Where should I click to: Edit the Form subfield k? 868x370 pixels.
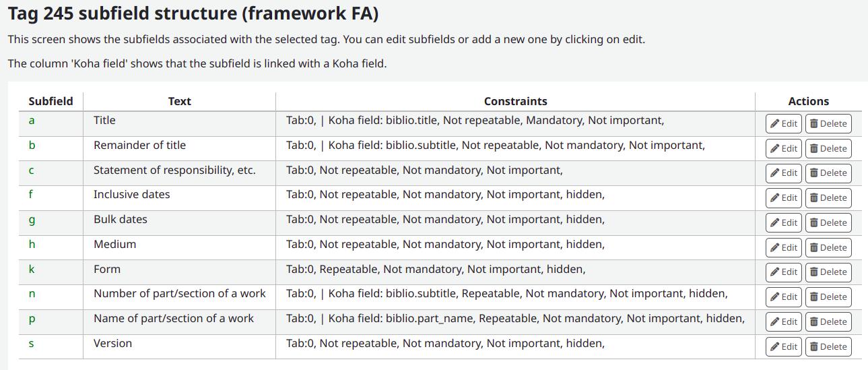pyautogui.click(x=784, y=272)
